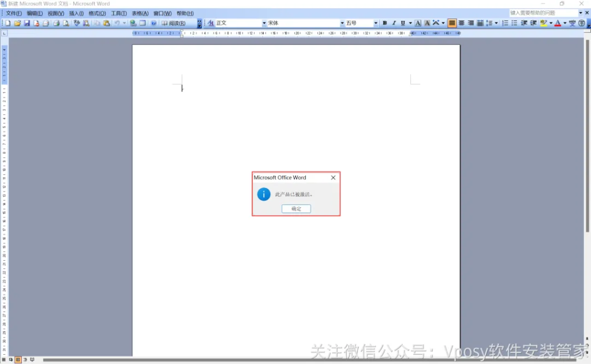Expand the paragraph style dropdown 正文
This screenshot has height=364, width=591.
pyautogui.click(x=264, y=23)
